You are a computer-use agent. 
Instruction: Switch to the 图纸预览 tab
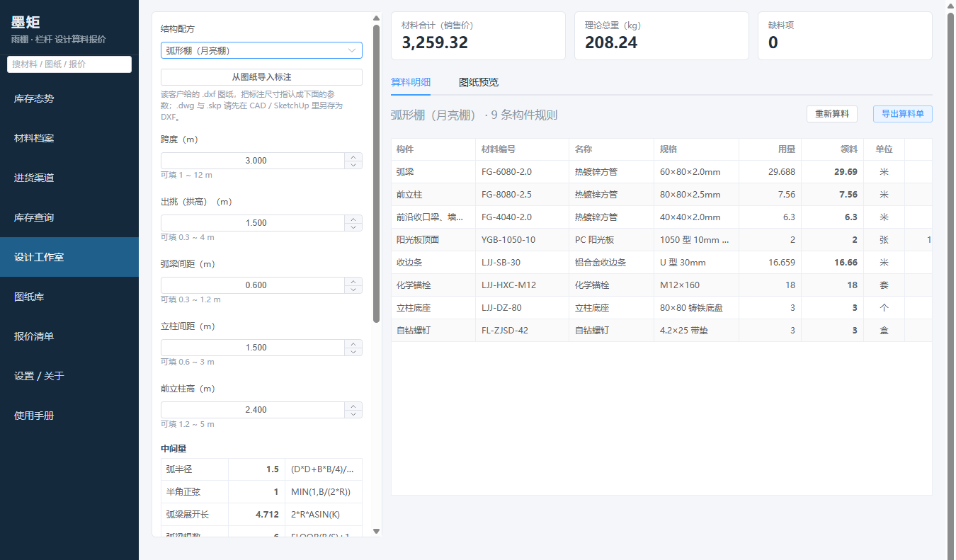[479, 82]
